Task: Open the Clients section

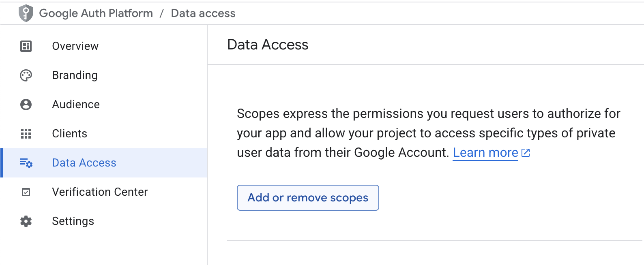Action: [x=69, y=133]
